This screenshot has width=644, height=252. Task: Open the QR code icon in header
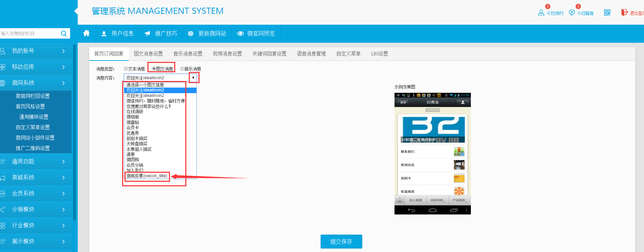[607, 13]
